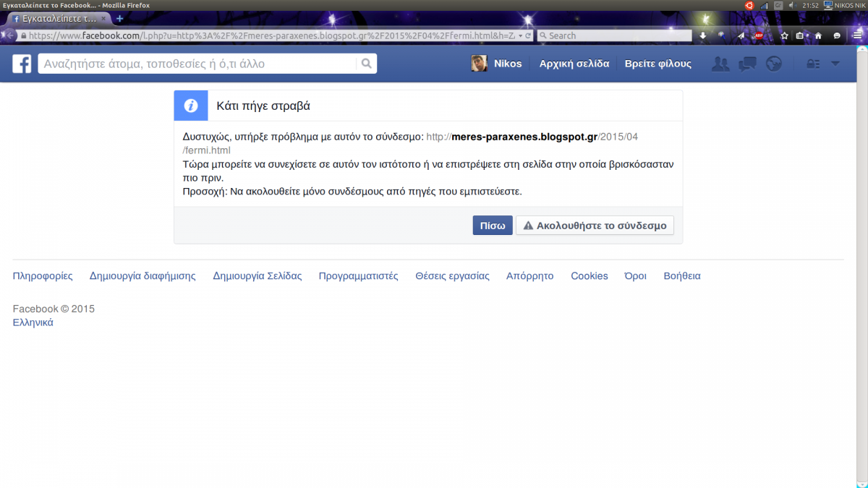
Task: Expand the account settings dropdown arrow
Action: tap(835, 64)
